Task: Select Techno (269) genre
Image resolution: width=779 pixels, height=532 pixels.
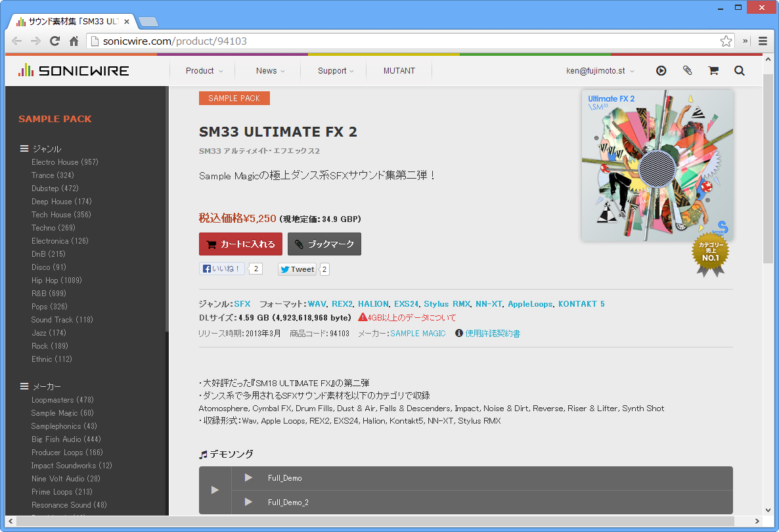Action: pyautogui.click(x=53, y=227)
